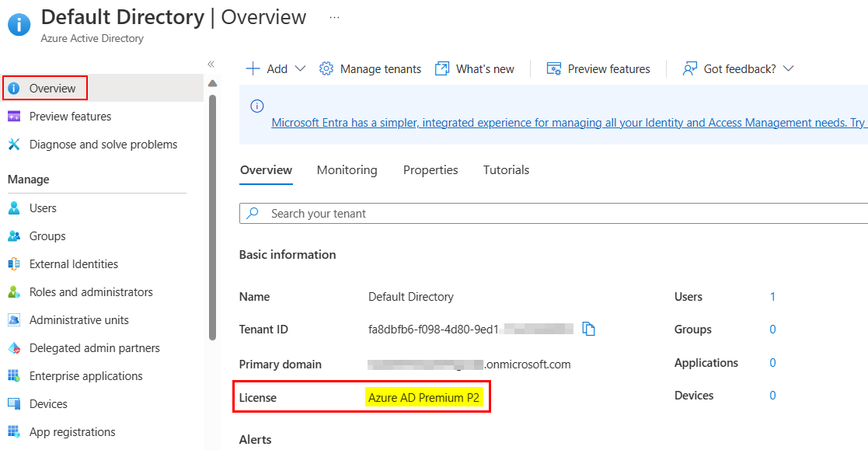Click the Diagnose and solve problems wrench icon
The width and height of the screenshot is (868, 450).
pyautogui.click(x=14, y=145)
